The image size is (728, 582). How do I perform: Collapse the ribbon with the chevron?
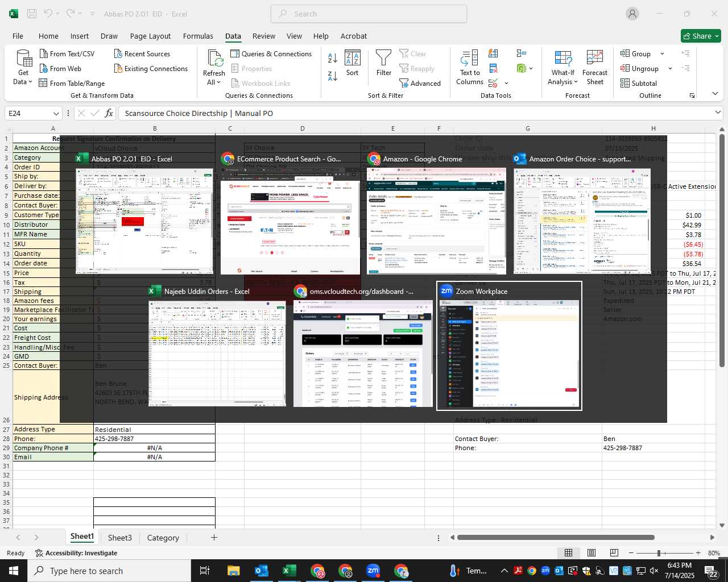pos(715,93)
